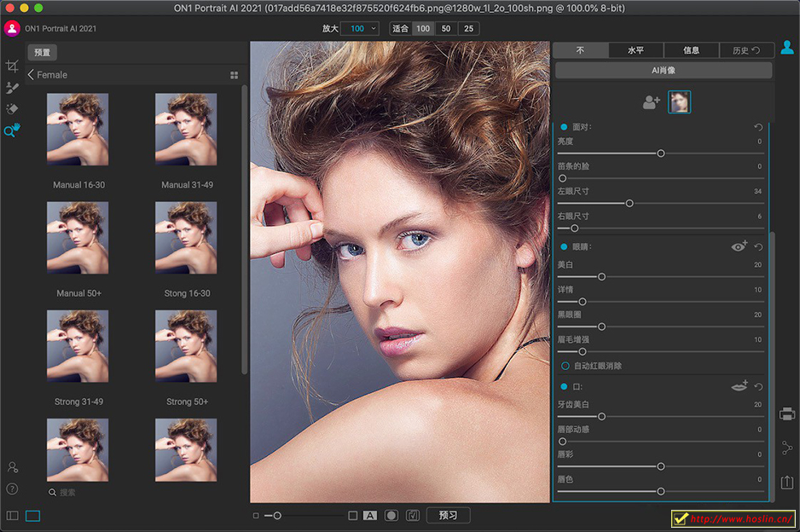Click the 预习 preview button
Image resolution: width=800 pixels, height=532 pixels.
[448, 515]
